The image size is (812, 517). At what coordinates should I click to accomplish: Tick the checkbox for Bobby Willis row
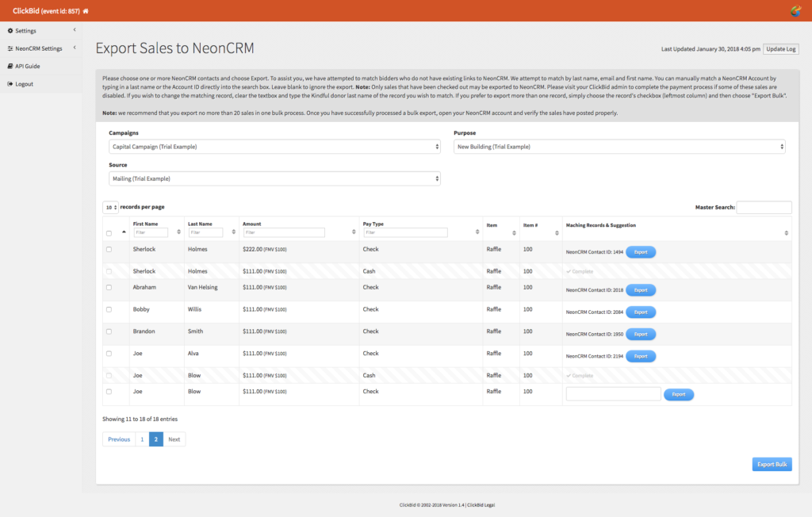(x=109, y=309)
